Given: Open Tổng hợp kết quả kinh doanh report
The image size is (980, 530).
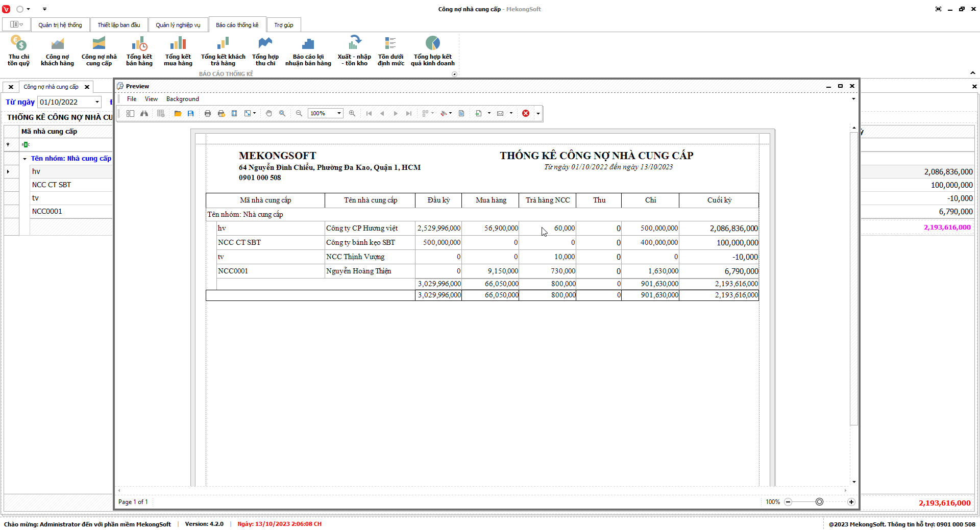Looking at the screenshot, I should click(x=432, y=51).
